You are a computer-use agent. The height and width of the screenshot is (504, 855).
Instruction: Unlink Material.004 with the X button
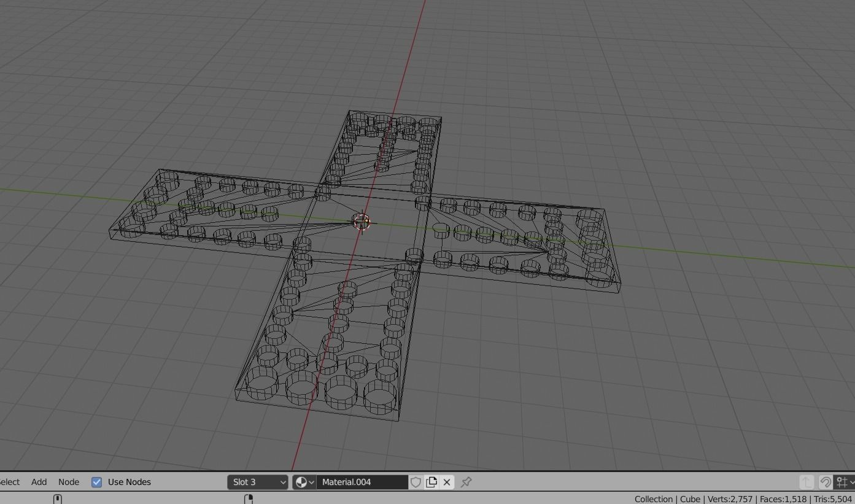(447, 482)
